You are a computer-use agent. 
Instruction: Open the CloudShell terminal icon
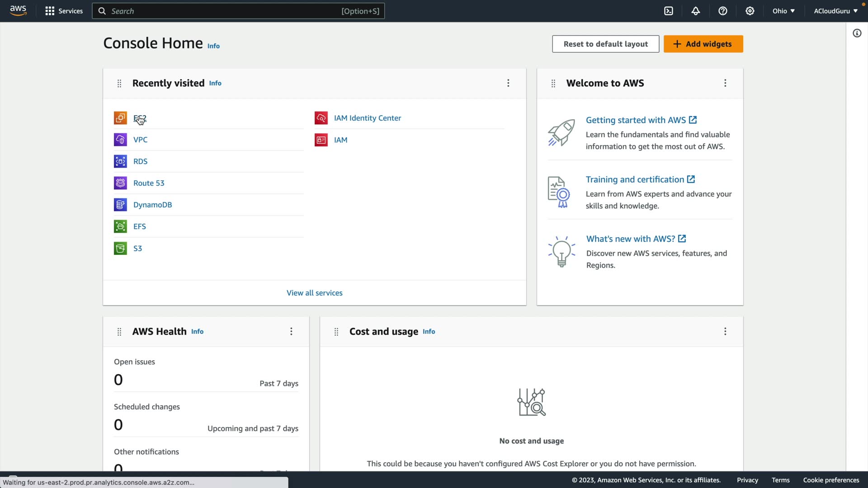tap(669, 11)
